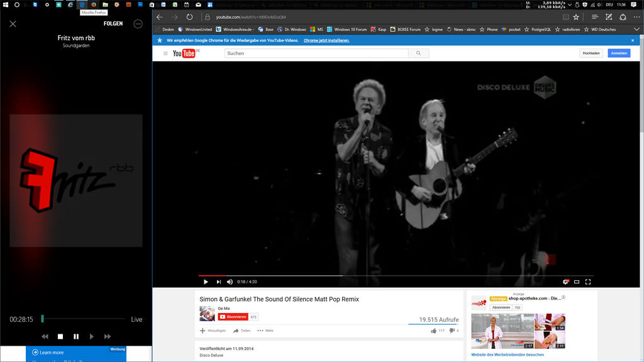Image resolution: width=644 pixels, height=362 pixels.
Task: Like the video with thumbs up
Action: coord(434,331)
